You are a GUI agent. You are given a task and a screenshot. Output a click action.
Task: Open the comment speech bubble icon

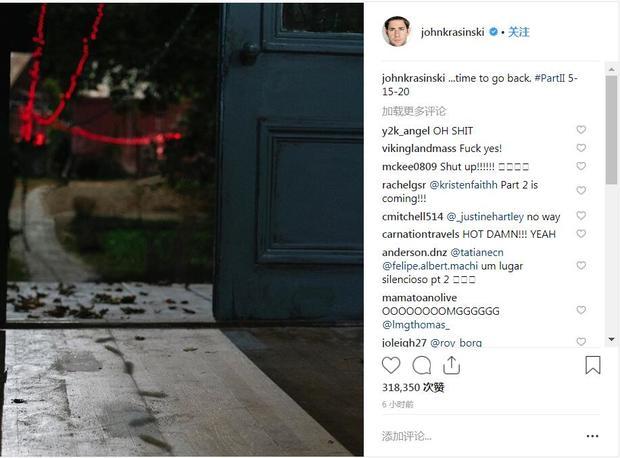[422, 365]
